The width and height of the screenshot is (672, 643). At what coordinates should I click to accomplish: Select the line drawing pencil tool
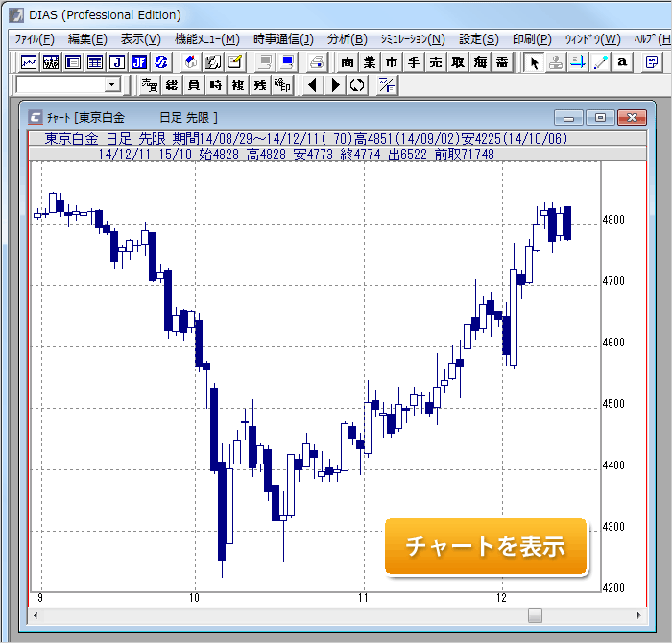(601, 62)
